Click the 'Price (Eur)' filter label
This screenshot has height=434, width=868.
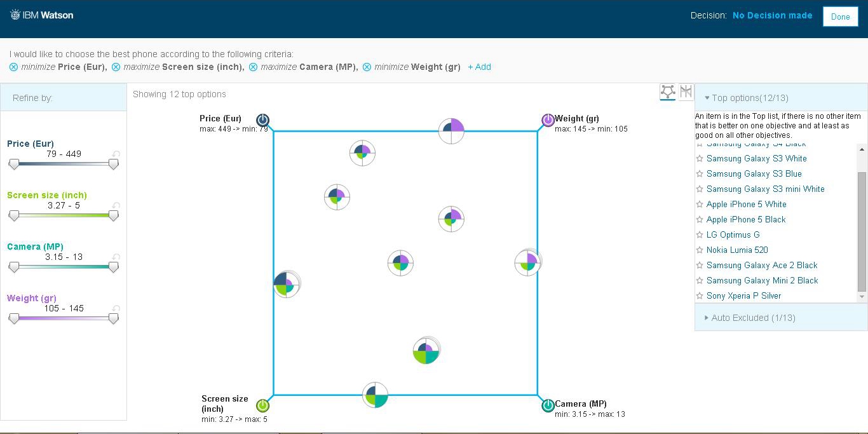click(31, 144)
